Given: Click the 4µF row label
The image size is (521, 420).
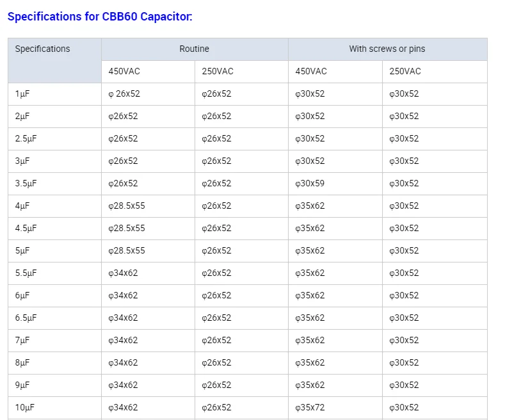Looking at the screenshot, I should 22,206.
